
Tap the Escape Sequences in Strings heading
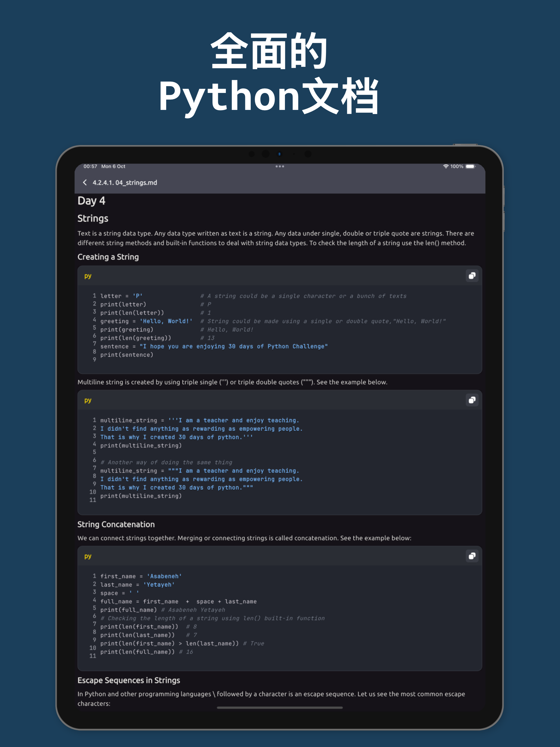pos(129,681)
